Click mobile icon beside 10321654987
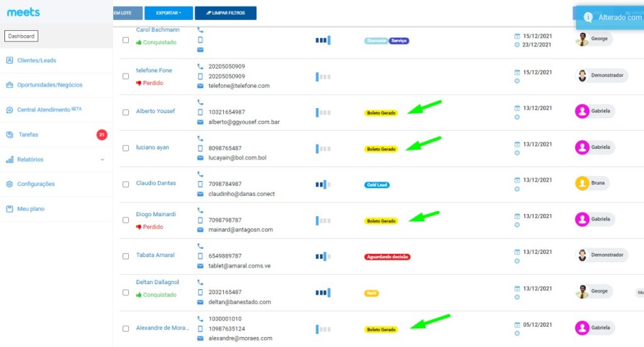Screen dimensions: 644x347 (x=200, y=112)
